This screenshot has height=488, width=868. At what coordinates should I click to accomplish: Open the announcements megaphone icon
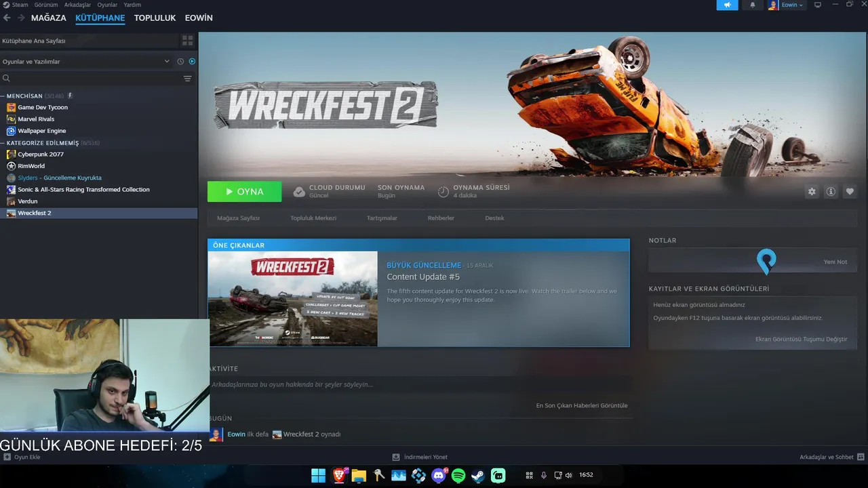point(727,5)
